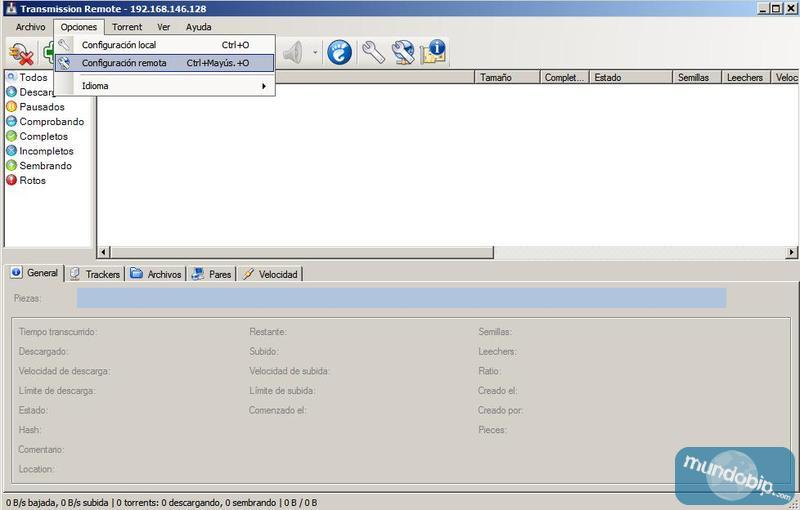Click the Piezas progress bar
The height and width of the screenshot is (510, 800).
click(x=402, y=298)
